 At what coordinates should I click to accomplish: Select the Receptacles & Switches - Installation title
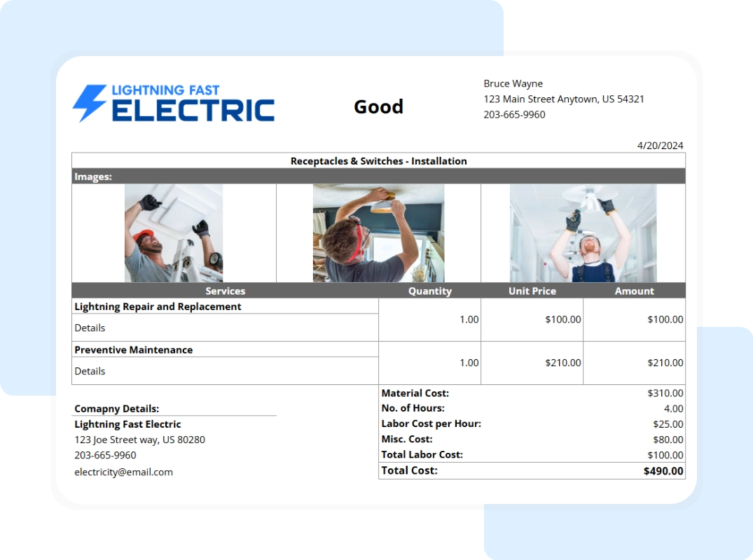pyautogui.click(x=378, y=161)
